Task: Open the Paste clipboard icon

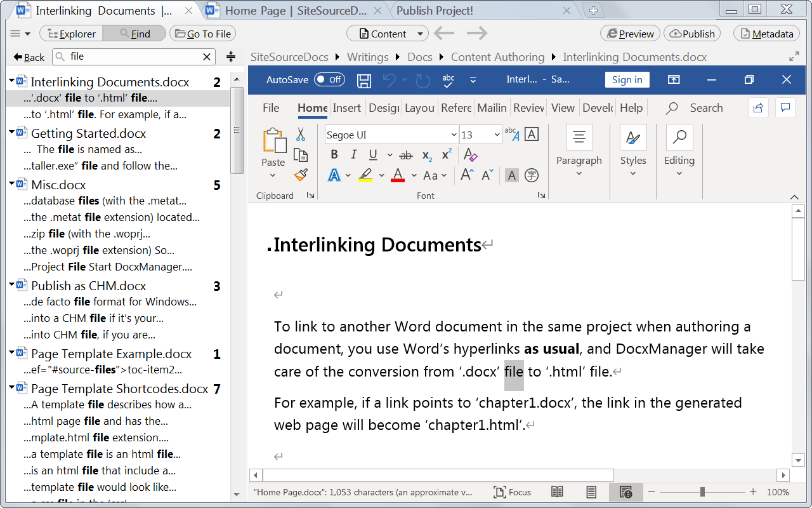Action: 273,141
